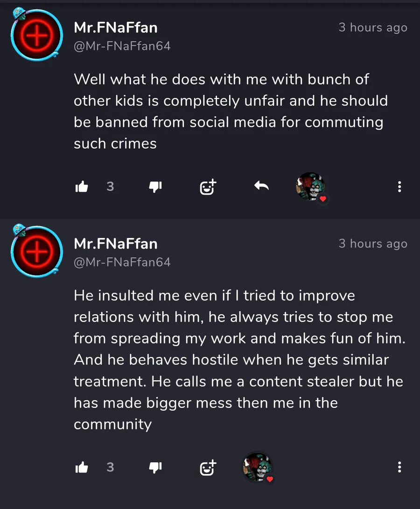
Task: Click the @Mr-FNaFfan64 handle on the 'such crimes' comment
Action: pyautogui.click(x=122, y=46)
